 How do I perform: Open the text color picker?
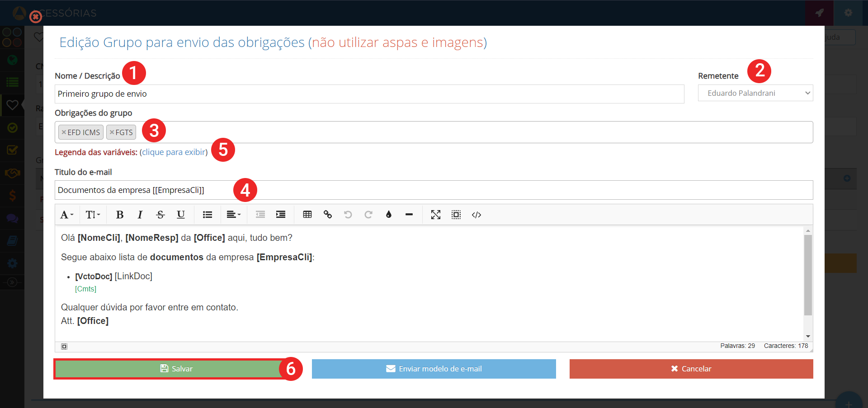point(389,215)
